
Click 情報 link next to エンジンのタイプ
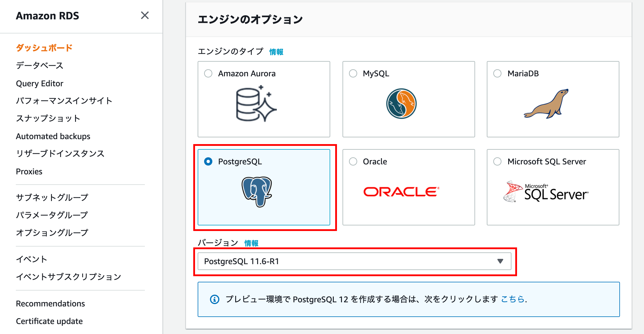coord(276,52)
